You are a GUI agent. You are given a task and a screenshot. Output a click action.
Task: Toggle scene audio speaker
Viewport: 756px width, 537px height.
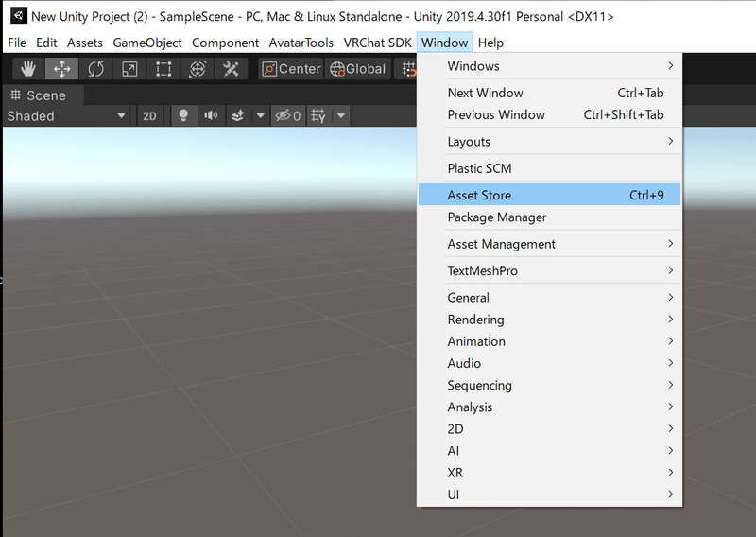pos(211,115)
